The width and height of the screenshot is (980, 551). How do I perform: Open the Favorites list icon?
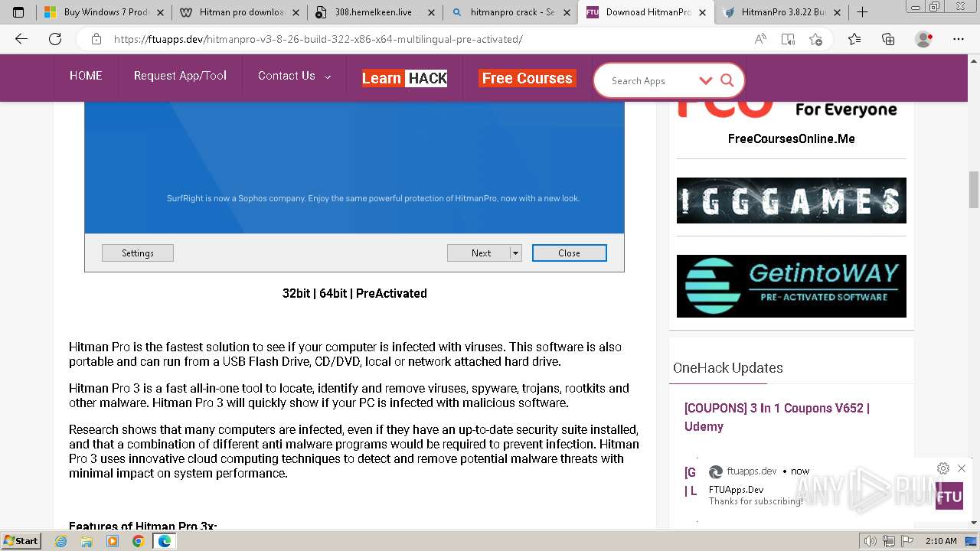click(x=854, y=39)
